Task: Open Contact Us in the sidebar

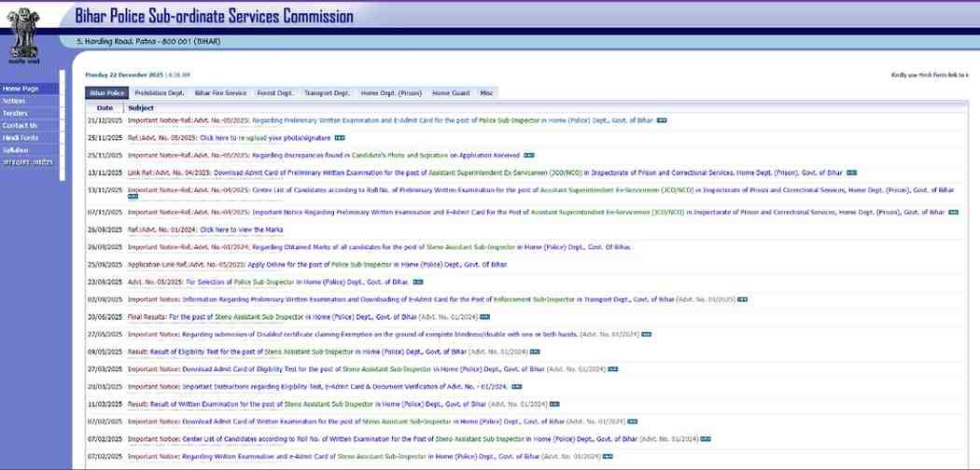Action: click(x=20, y=125)
